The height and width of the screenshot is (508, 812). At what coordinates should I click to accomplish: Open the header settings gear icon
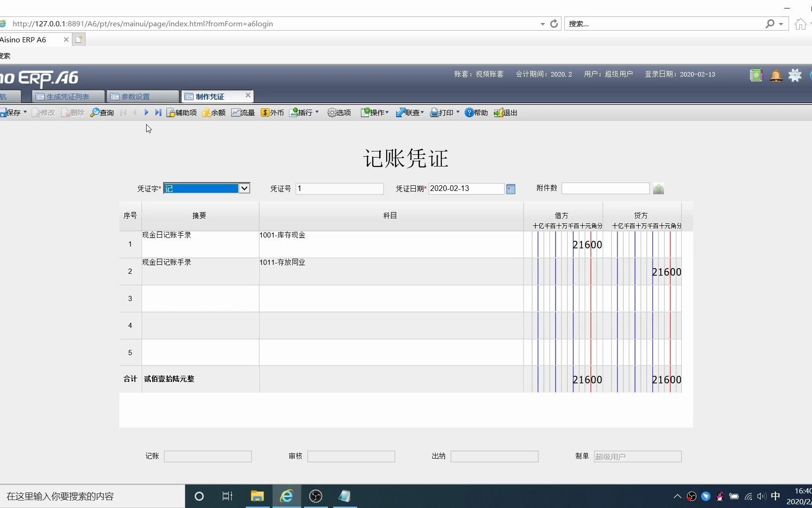tap(795, 75)
